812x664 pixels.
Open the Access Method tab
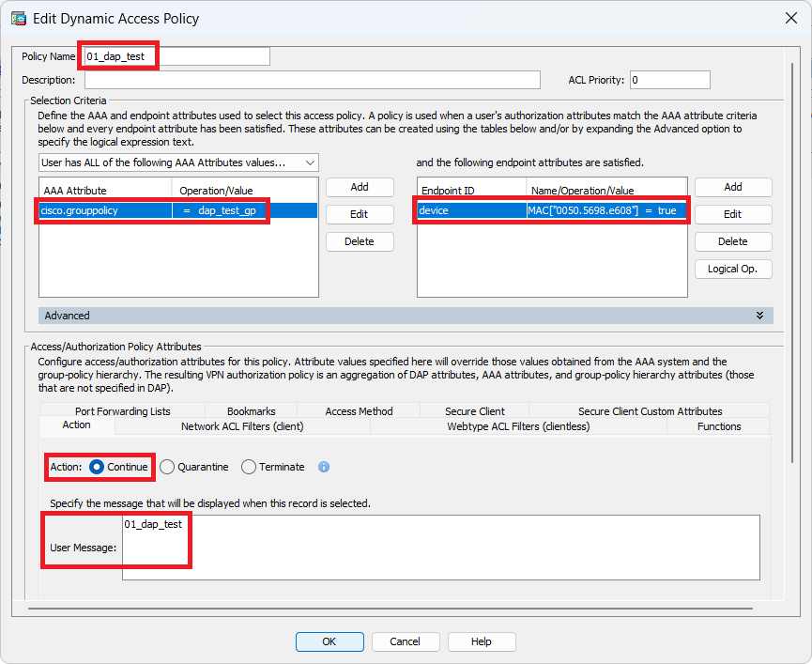click(359, 410)
